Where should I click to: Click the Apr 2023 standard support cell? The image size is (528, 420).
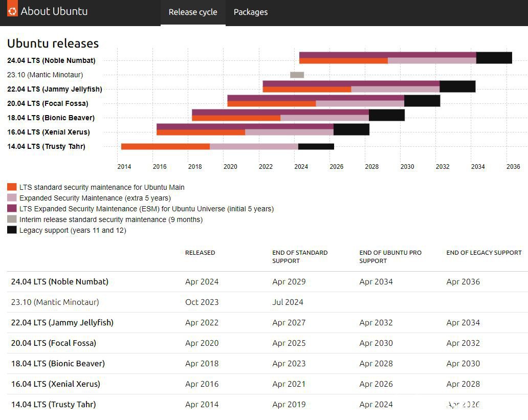click(289, 364)
